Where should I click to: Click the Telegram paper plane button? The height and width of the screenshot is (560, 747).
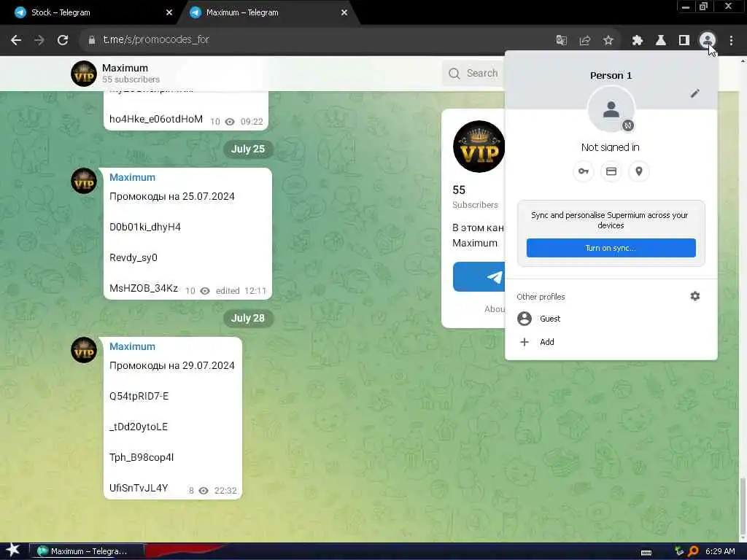(x=479, y=276)
